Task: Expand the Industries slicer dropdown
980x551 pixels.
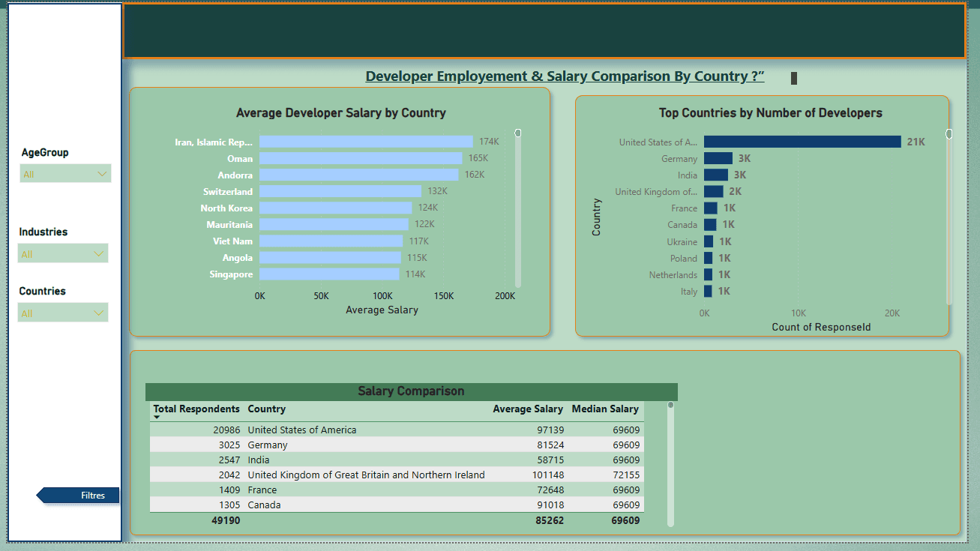Action: click(x=63, y=253)
